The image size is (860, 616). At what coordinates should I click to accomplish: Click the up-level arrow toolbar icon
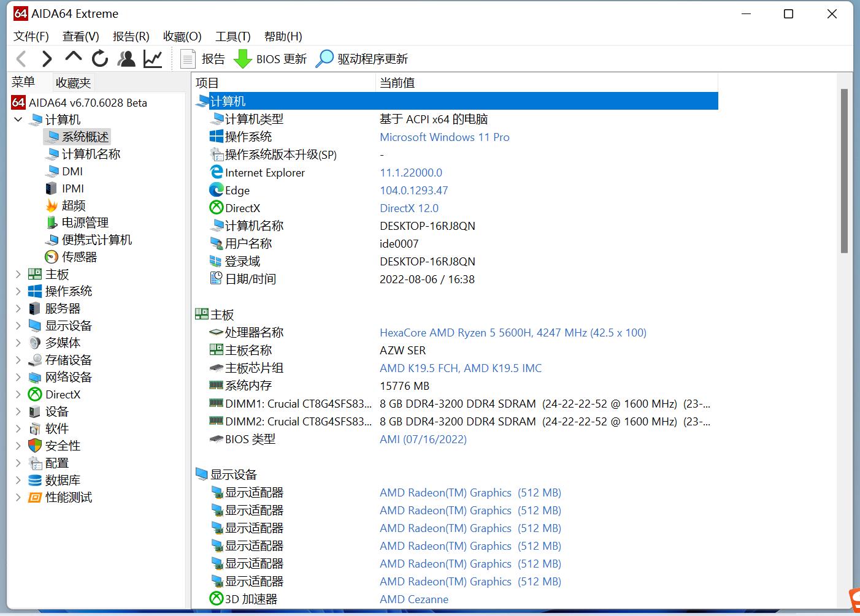[73, 58]
